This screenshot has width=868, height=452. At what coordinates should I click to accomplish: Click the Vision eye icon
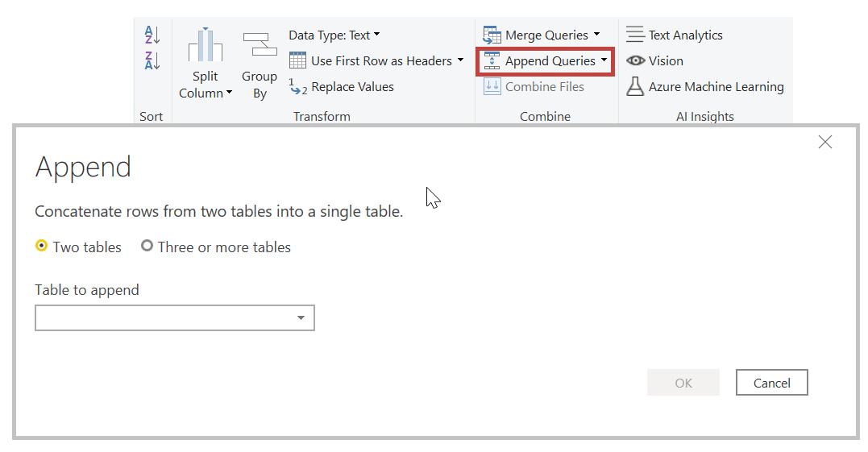tap(636, 60)
